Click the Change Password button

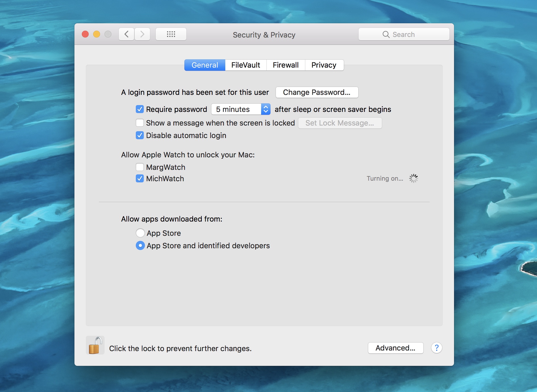click(317, 92)
